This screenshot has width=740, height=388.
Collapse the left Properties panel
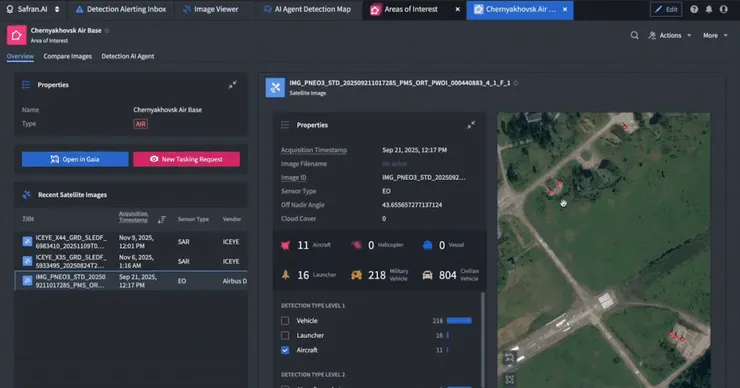tap(233, 85)
